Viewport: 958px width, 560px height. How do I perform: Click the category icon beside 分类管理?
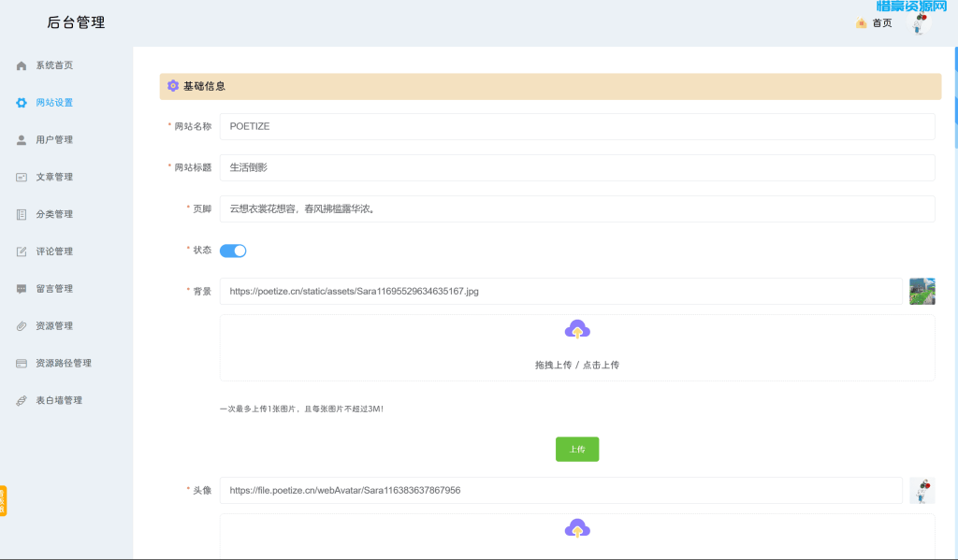coord(22,215)
